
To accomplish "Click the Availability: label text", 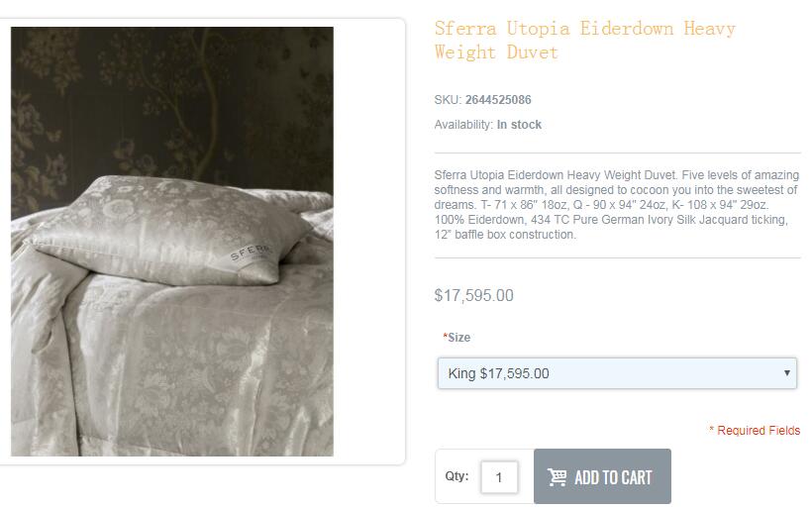I will tap(463, 124).
